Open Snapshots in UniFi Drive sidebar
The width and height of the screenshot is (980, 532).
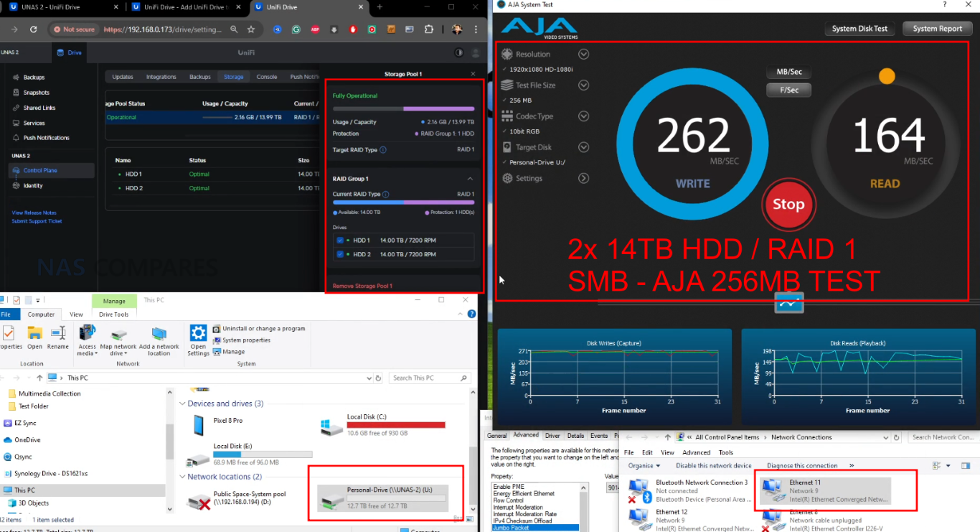[x=35, y=93]
